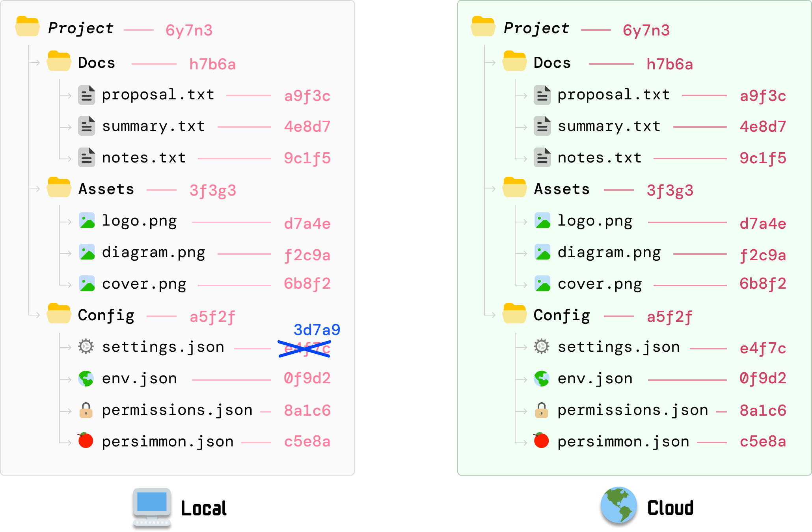Click the globe icon below right panel
812x532 pixels.
click(x=618, y=507)
